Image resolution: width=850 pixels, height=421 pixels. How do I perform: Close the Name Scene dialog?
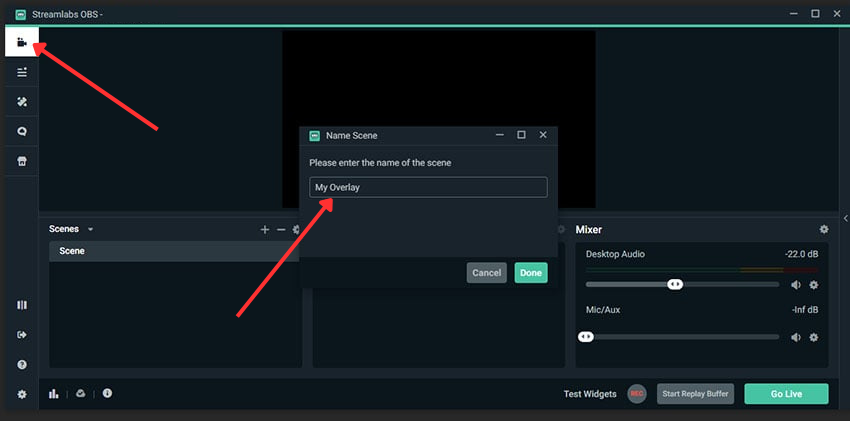pyautogui.click(x=543, y=135)
